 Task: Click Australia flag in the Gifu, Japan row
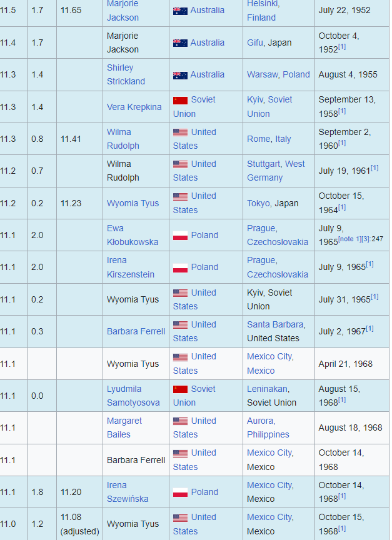pyautogui.click(x=180, y=43)
